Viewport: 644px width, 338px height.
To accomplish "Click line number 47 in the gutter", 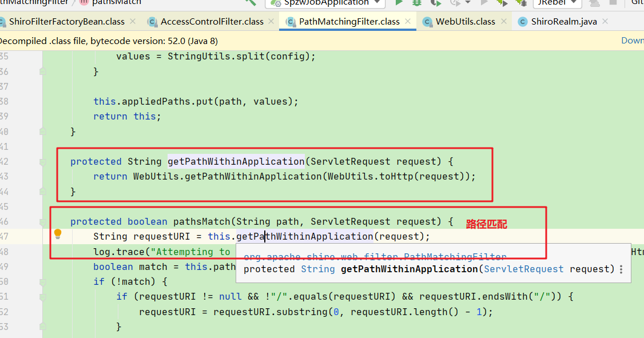I will pos(4,237).
